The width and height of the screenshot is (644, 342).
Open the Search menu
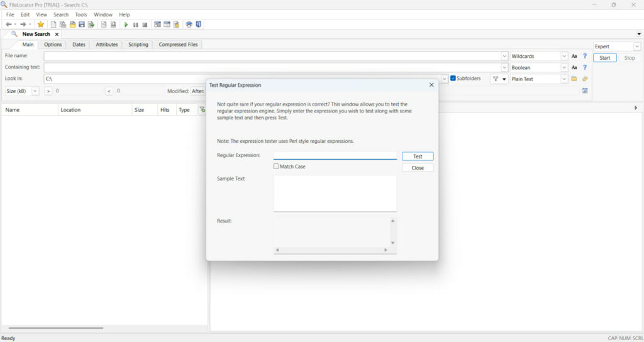coord(61,14)
